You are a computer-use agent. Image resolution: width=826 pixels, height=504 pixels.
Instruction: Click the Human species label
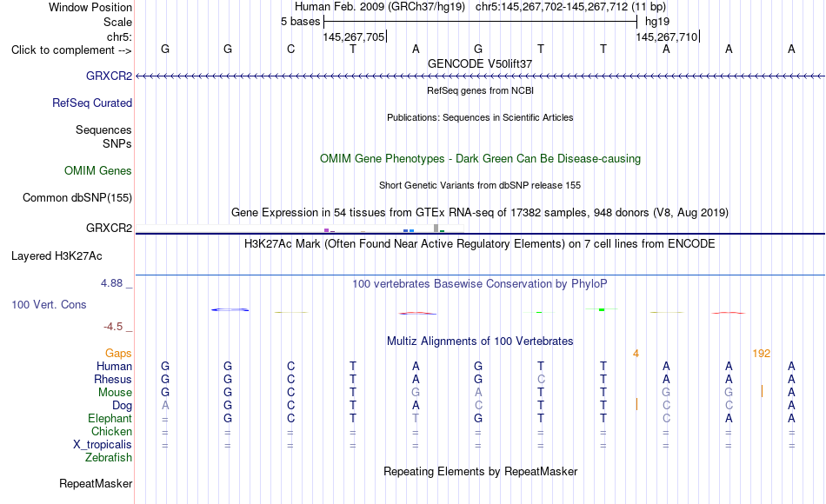[x=114, y=366]
